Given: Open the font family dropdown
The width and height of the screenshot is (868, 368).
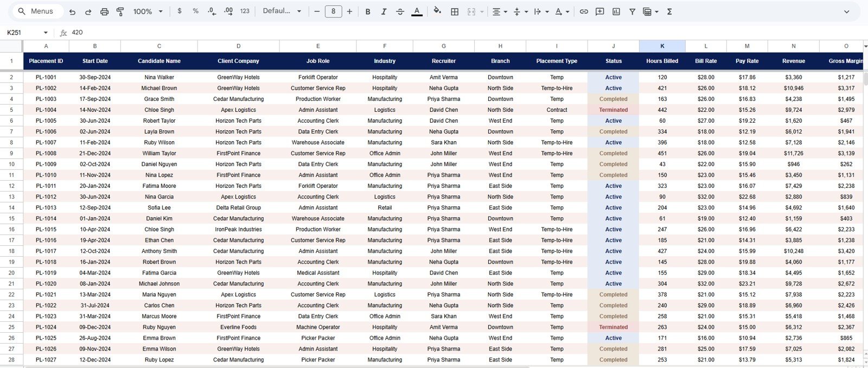Looking at the screenshot, I should tap(282, 11).
